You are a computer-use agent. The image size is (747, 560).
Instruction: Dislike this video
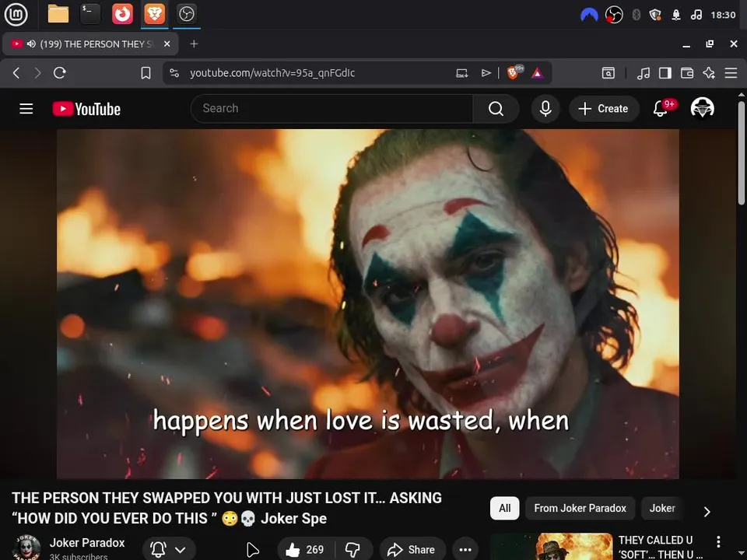point(353,550)
